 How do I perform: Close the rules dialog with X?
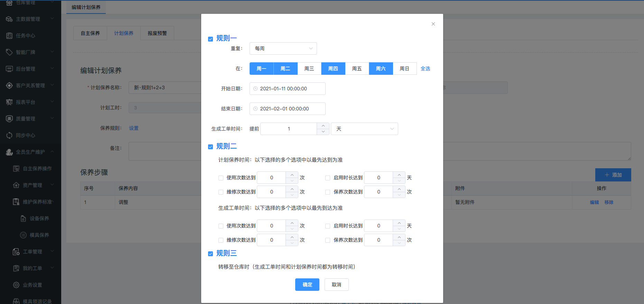433,24
